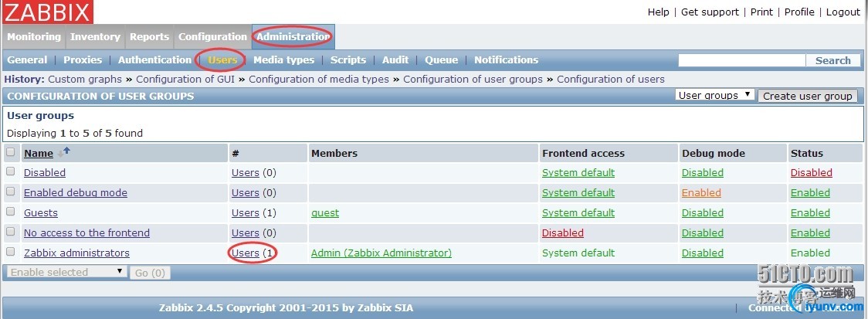Open Configuration of GUI history link
Screen dimensions: 868x319
pos(185,80)
